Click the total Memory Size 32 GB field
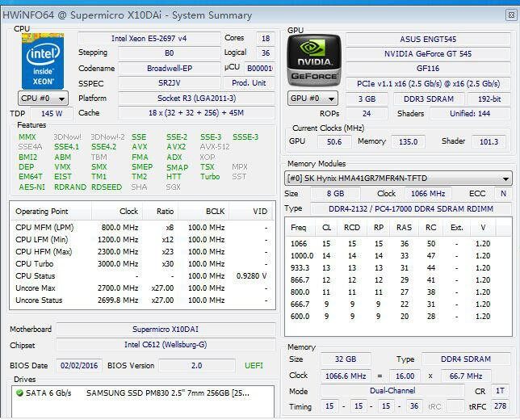Screen dimensions: 520x420 346,359
